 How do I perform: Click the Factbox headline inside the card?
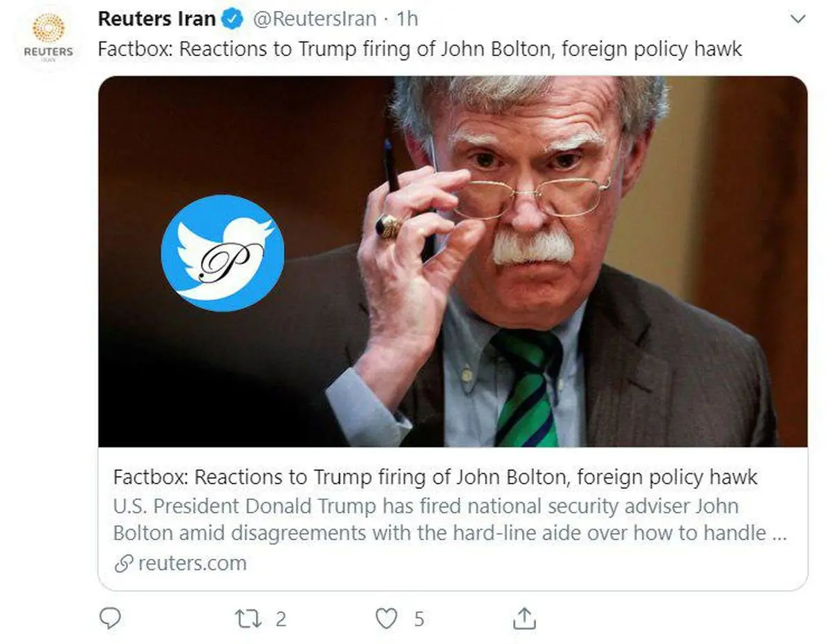[x=435, y=477]
